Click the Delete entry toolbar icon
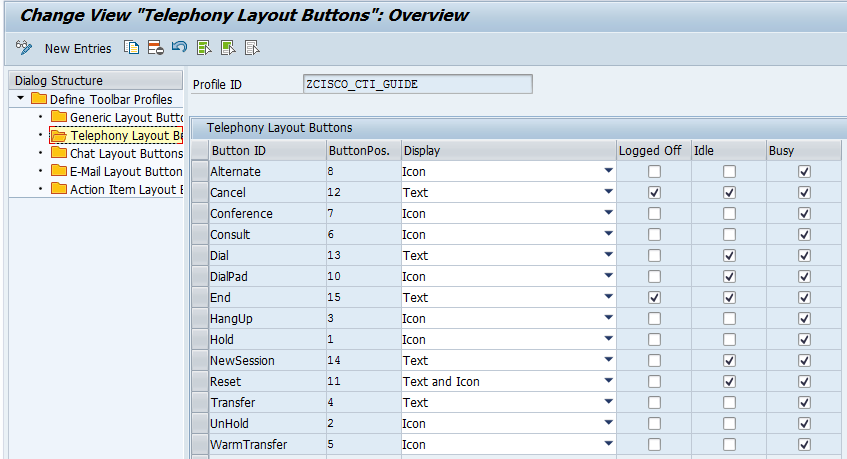Viewport: 847px width, 459px height. click(155, 48)
